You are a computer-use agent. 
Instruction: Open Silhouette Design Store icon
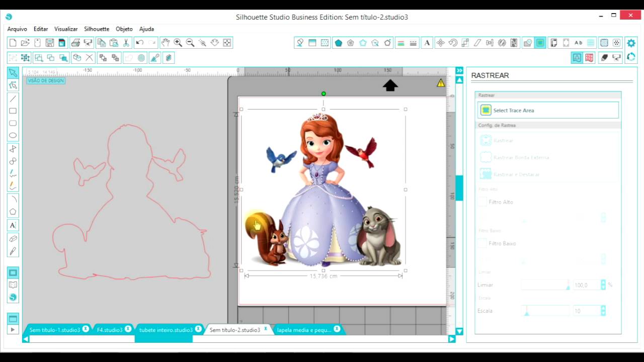[x=13, y=297]
